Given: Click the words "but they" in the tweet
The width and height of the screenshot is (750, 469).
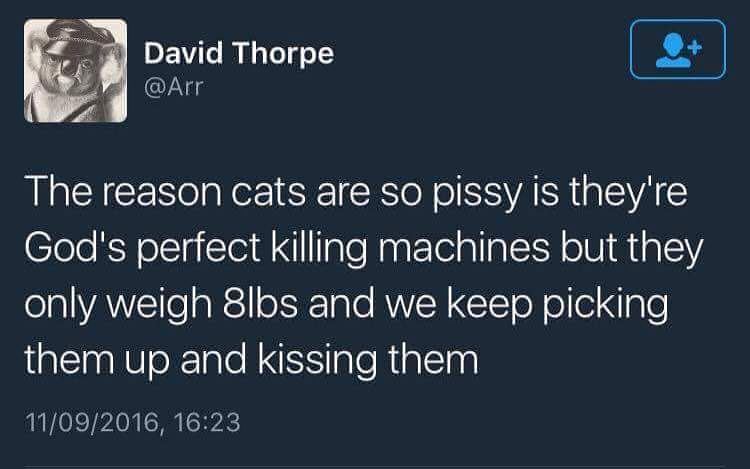Looking at the screenshot, I should (x=631, y=249).
